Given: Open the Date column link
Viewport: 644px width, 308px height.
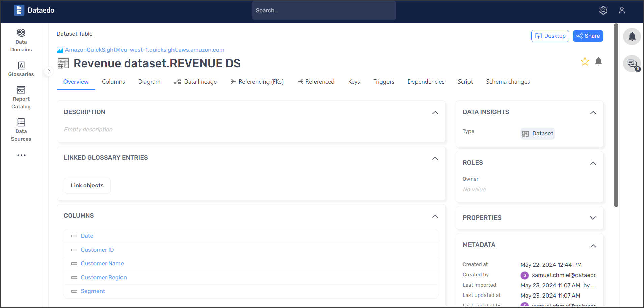Looking at the screenshot, I should (x=87, y=236).
